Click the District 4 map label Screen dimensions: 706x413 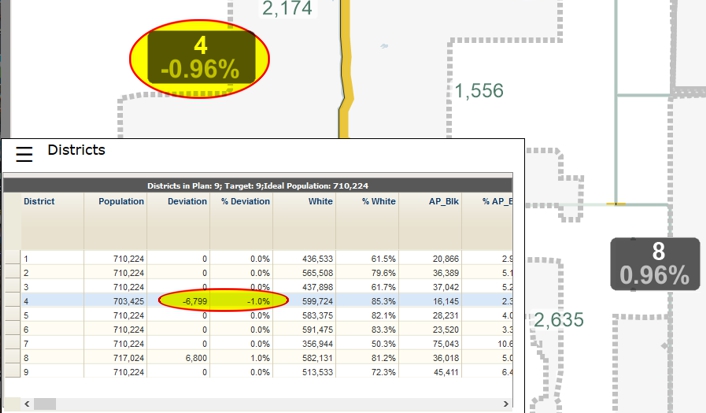point(201,58)
